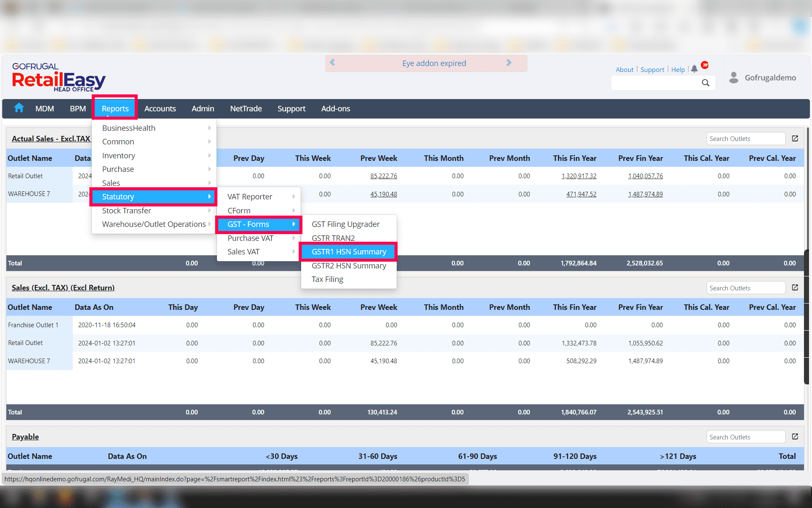
Task: Open the Accounts menu
Action: 160,108
